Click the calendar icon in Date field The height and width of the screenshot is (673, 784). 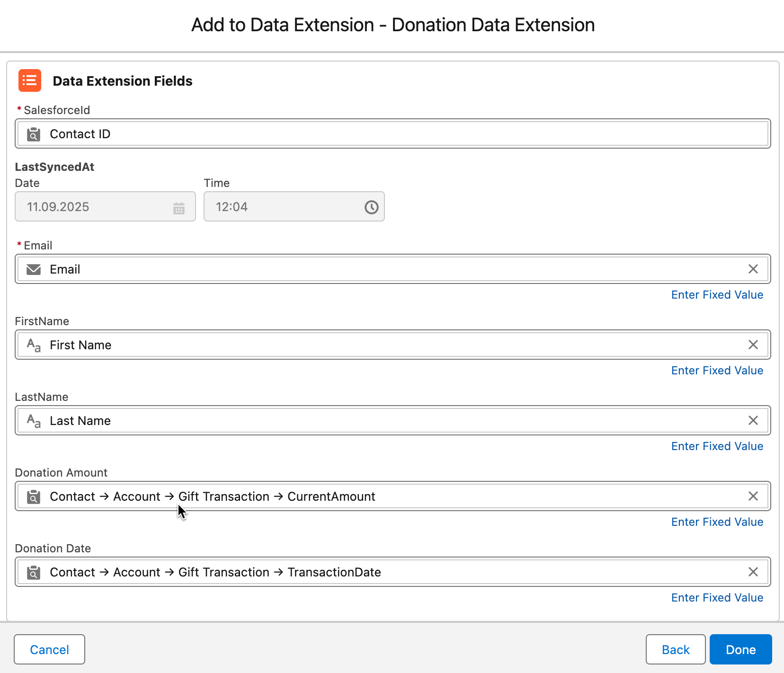click(178, 208)
